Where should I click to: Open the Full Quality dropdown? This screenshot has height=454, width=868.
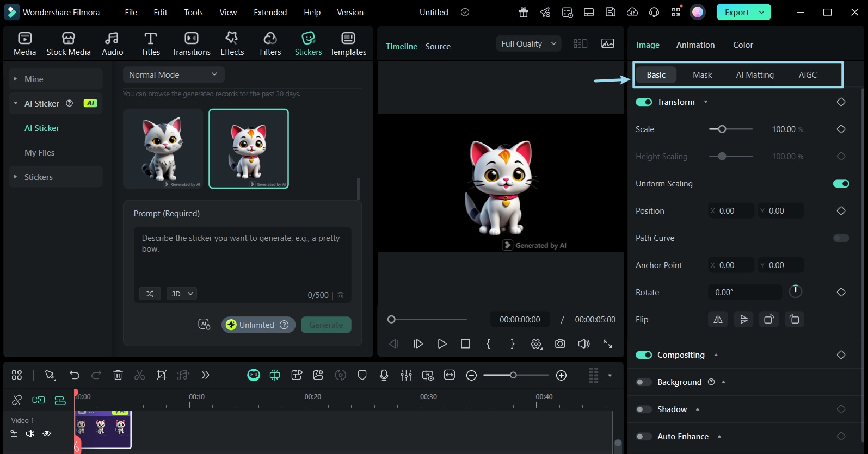pyautogui.click(x=530, y=44)
